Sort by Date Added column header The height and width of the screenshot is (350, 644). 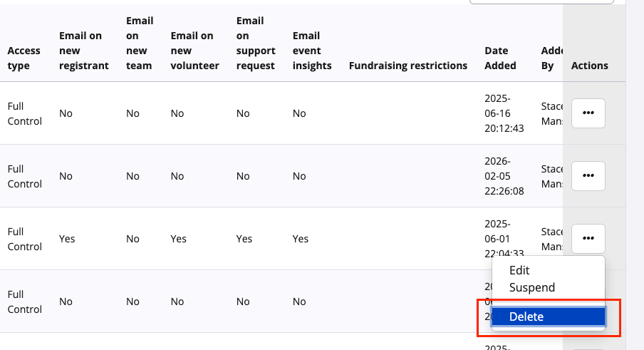(x=500, y=58)
